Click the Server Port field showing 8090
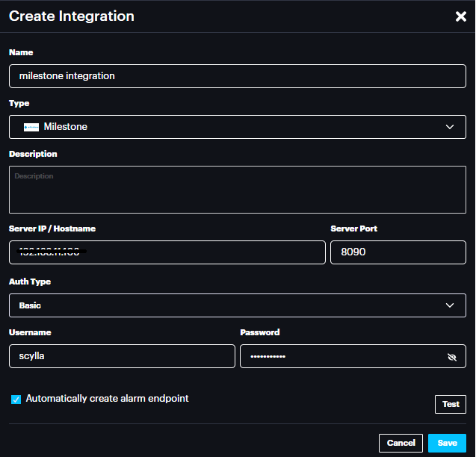The image size is (476, 457). point(398,252)
